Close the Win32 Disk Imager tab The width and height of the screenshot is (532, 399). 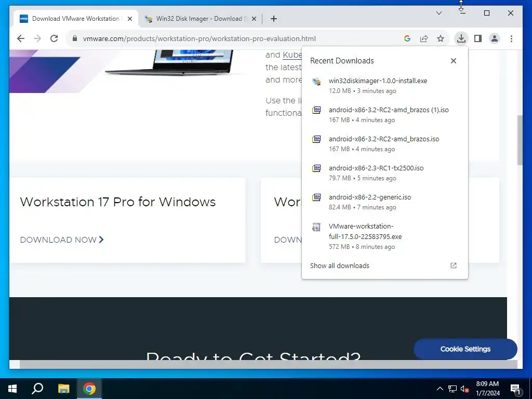tap(254, 19)
